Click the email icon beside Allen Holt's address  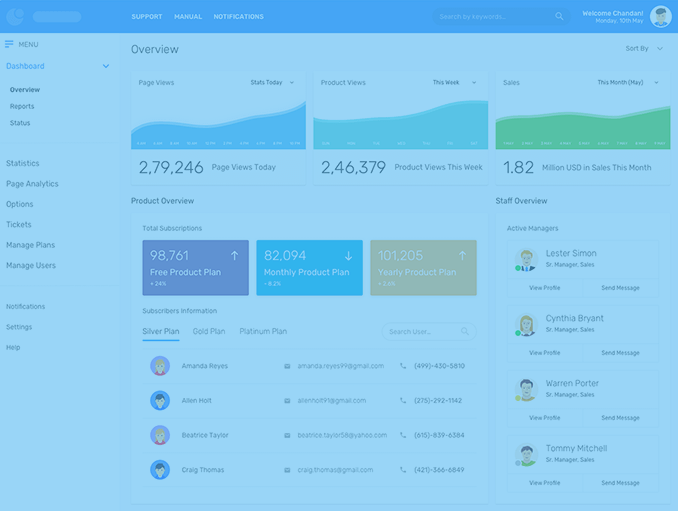[287, 401]
